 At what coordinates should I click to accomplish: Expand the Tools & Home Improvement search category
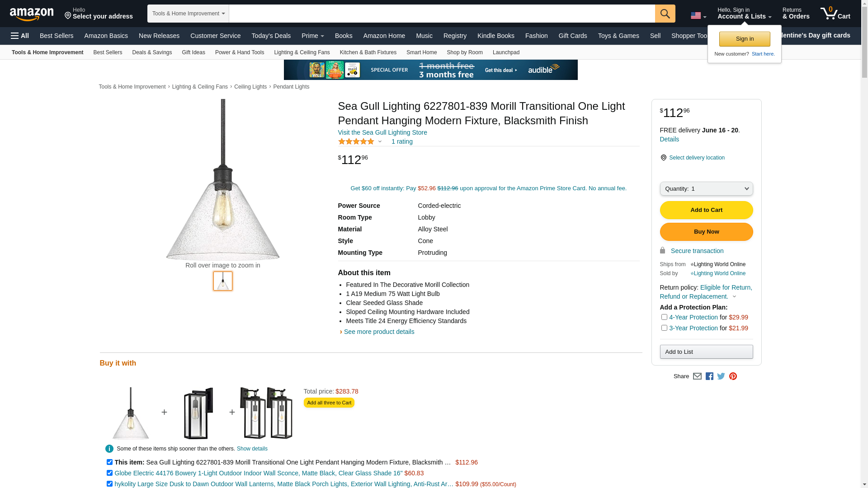(188, 14)
